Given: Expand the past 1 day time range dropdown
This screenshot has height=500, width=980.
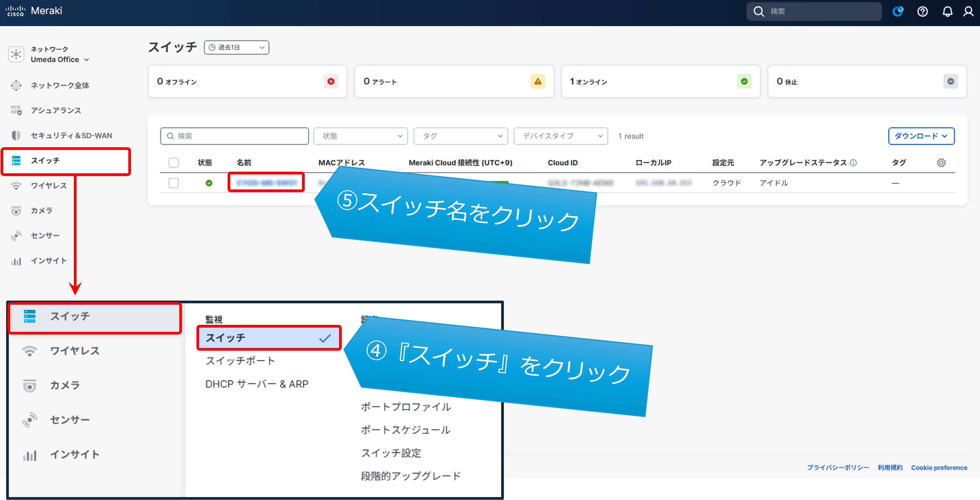Looking at the screenshot, I should [x=236, y=48].
